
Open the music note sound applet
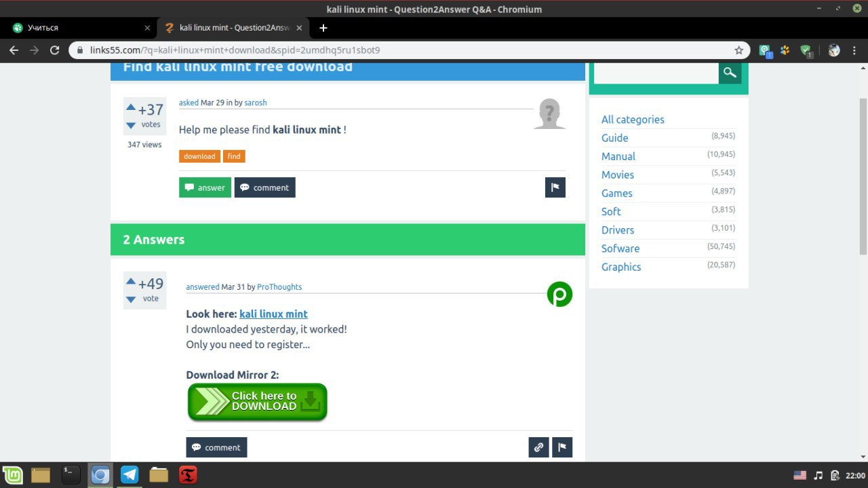click(818, 475)
